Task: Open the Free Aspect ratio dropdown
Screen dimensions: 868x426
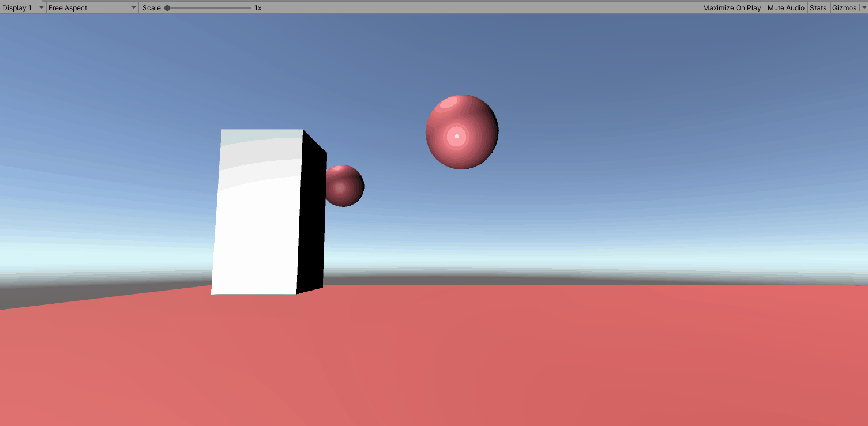Action: tap(92, 8)
